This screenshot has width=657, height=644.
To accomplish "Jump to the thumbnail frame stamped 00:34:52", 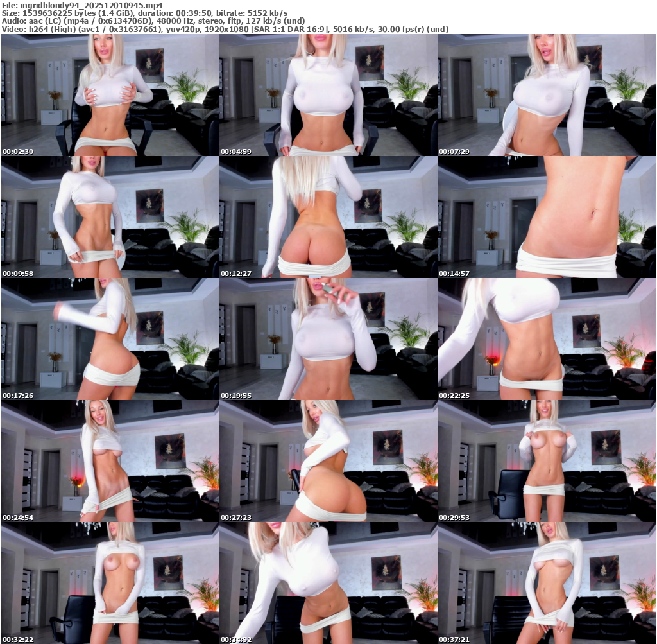I will click(328, 583).
